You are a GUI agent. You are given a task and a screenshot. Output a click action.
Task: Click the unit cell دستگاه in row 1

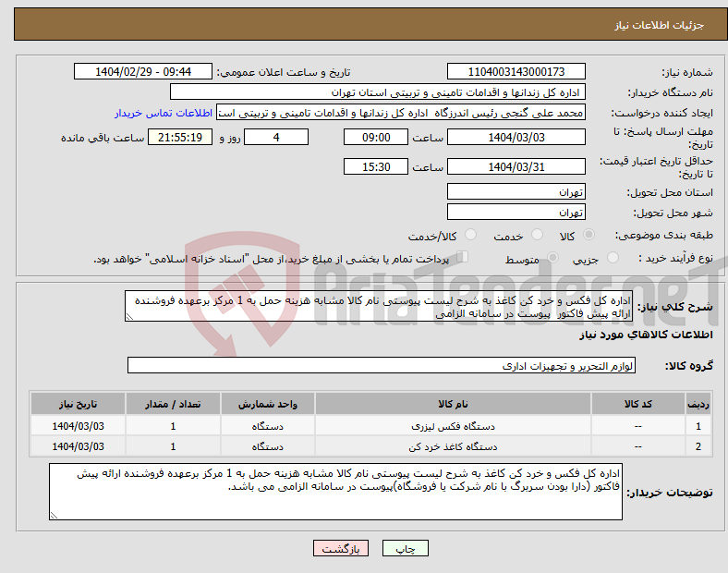tap(267, 426)
